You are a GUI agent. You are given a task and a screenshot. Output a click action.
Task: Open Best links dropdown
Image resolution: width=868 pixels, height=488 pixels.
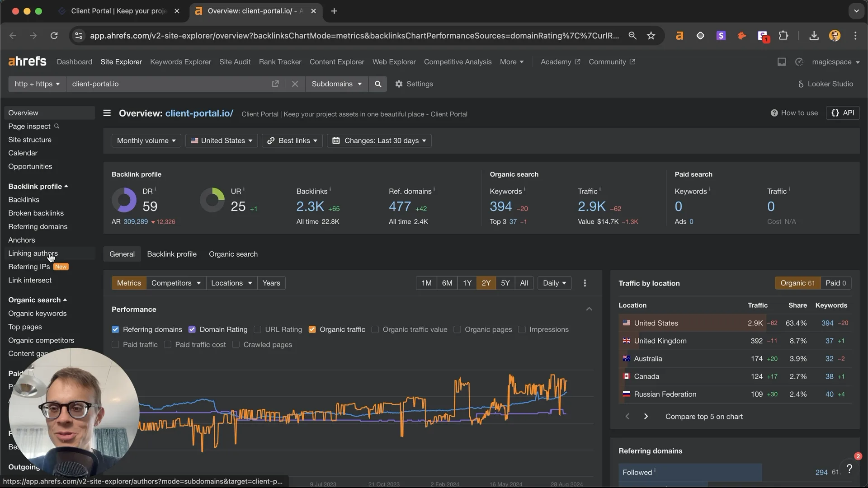[x=292, y=141]
